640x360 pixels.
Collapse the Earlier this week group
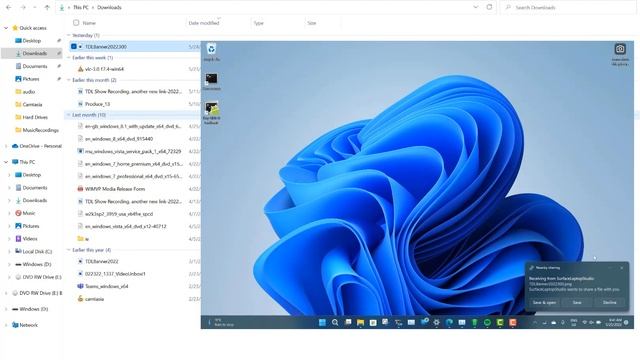[69, 58]
